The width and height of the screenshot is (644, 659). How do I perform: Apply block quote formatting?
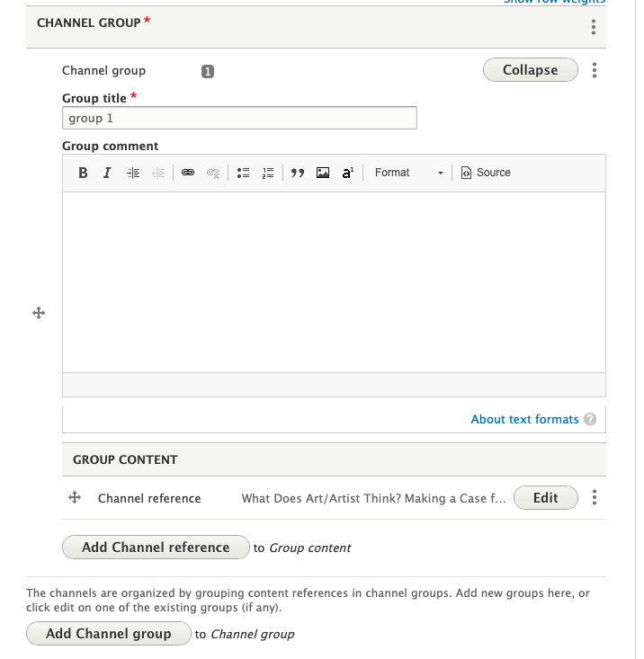coord(298,173)
